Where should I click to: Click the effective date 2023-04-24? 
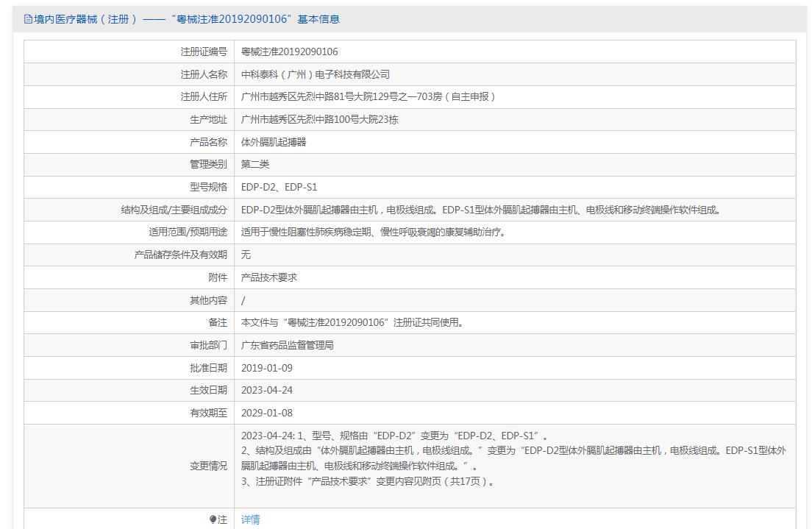click(x=267, y=390)
